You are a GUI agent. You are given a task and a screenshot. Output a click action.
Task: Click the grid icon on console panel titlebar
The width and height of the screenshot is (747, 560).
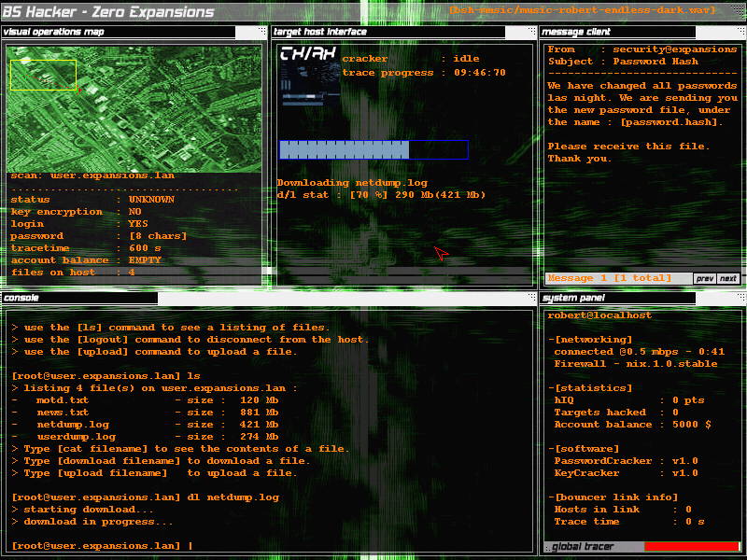pos(532,298)
